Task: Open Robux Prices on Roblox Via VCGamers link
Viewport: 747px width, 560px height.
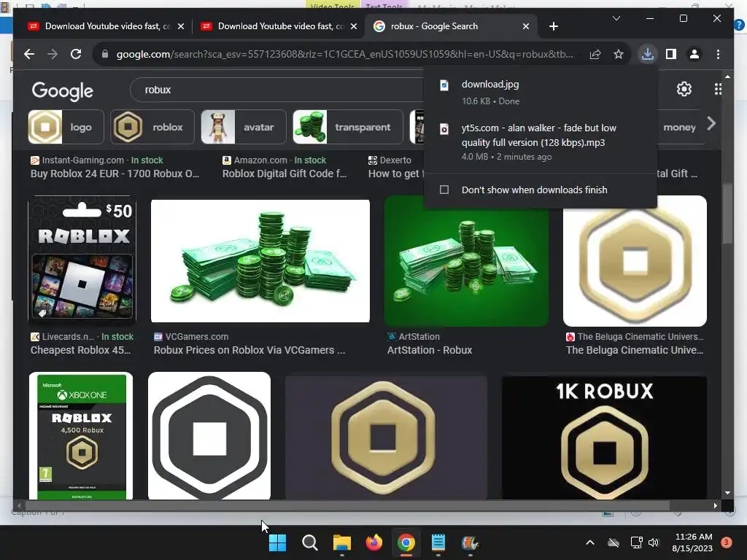Action: coord(249,350)
